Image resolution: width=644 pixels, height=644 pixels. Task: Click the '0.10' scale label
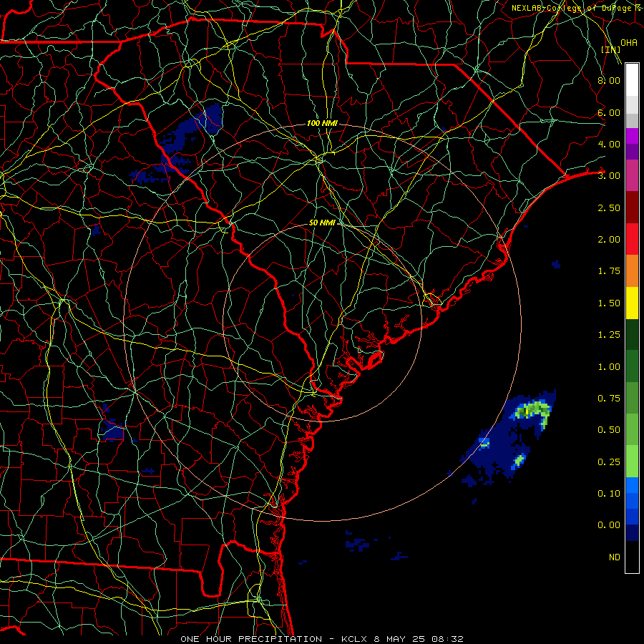click(609, 494)
